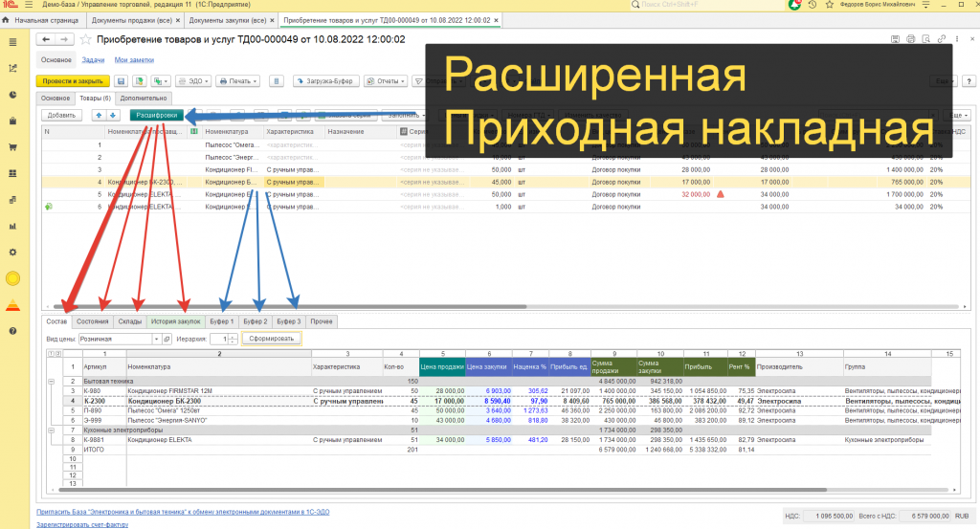The width and height of the screenshot is (980, 529).
Task: Open the Дополнительно tab
Action: (144, 99)
